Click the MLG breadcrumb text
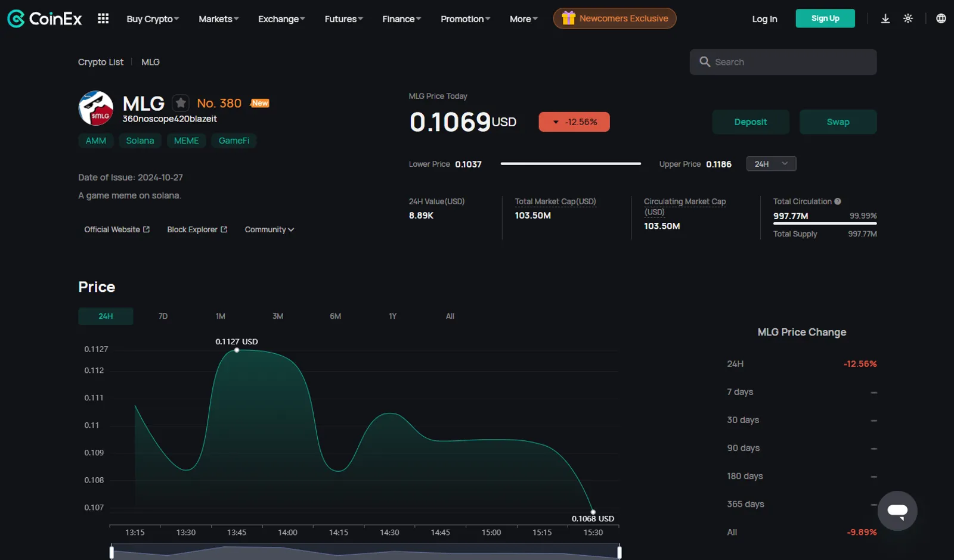Viewport: 954px width, 560px height. click(150, 62)
